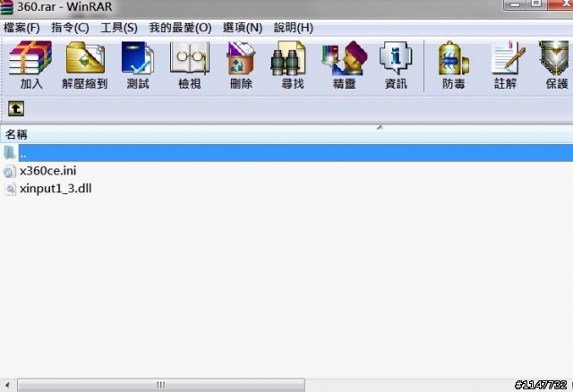Minimize the WinRAR window
The width and height of the screenshot is (573, 392).
(x=515, y=4)
